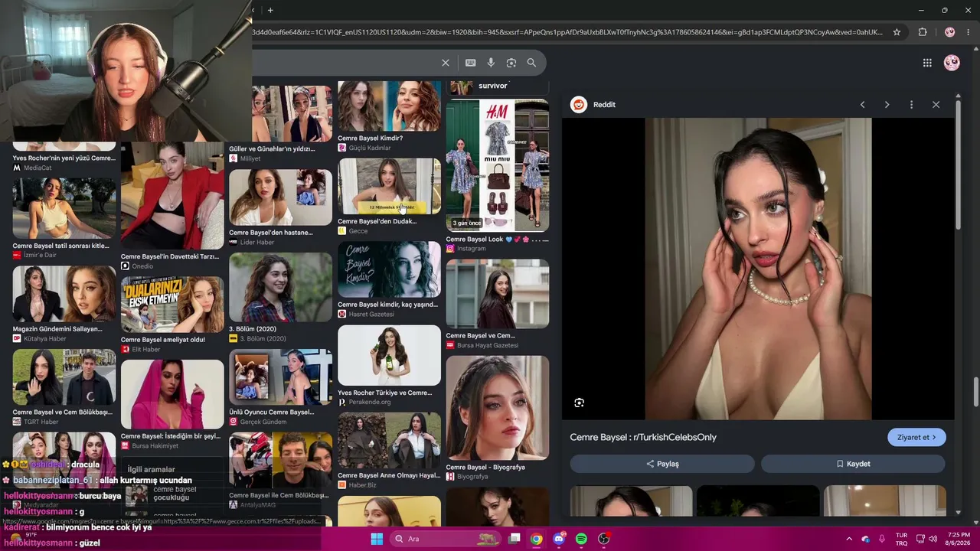This screenshot has height=551, width=980.
Task: Close the image preview panel
Action: 936,105
